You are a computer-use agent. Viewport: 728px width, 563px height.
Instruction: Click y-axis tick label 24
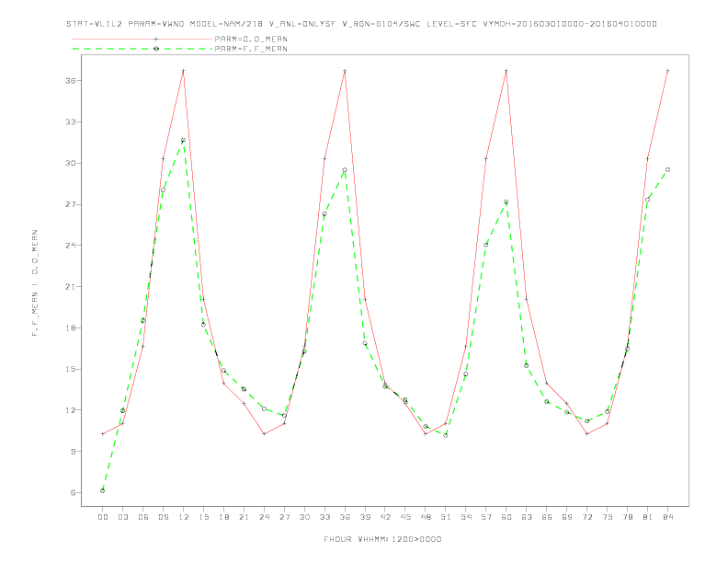(71, 246)
